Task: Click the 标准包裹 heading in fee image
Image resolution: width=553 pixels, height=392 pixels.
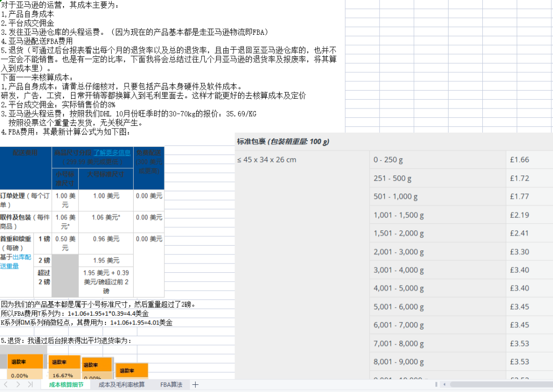Action: tap(283, 142)
